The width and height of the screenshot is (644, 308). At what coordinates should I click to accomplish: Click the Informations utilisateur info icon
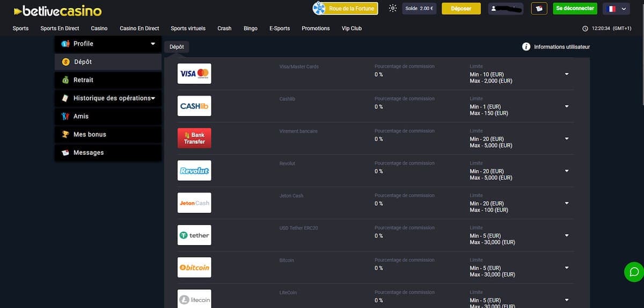[526, 47]
